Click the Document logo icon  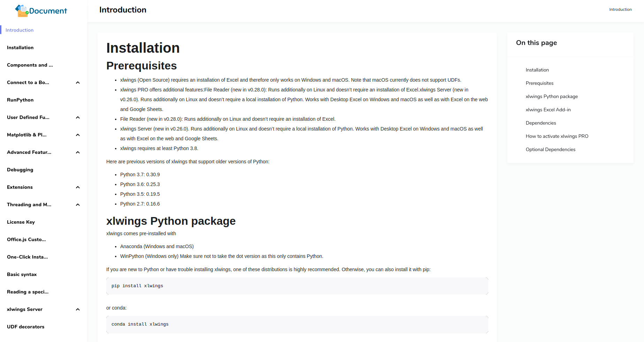22,11
